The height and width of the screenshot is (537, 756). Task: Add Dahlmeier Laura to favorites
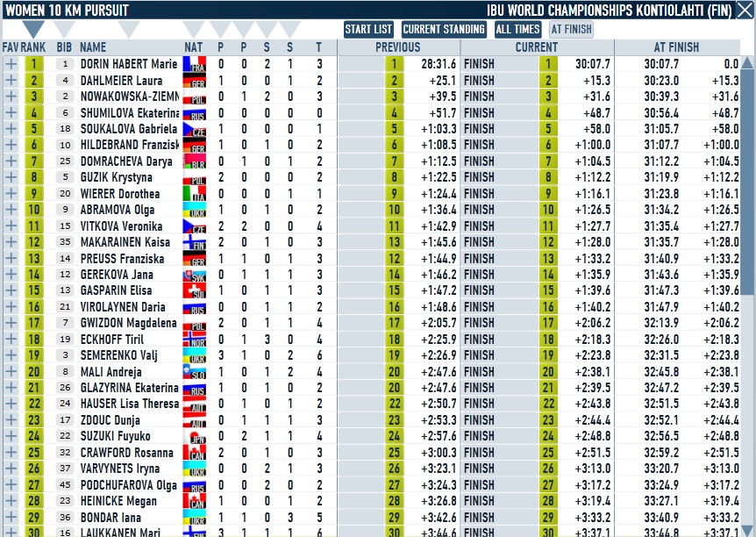tap(11, 80)
